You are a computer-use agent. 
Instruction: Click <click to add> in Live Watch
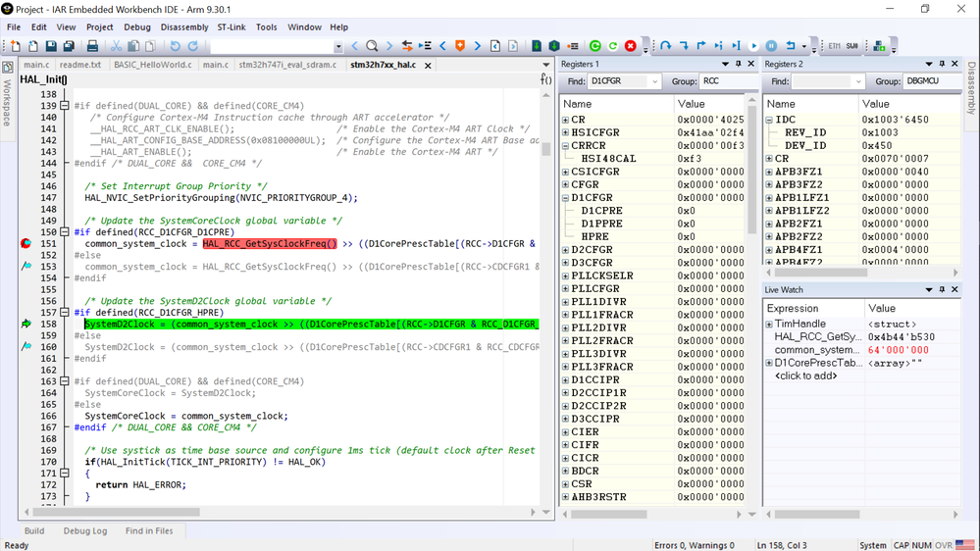[805, 376]
